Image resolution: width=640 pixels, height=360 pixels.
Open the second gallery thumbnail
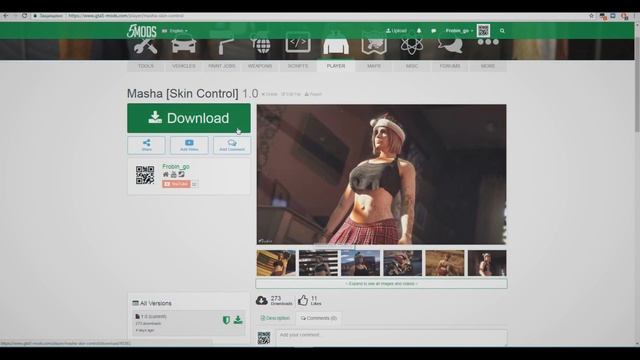pyautogui.click(x=318, y=263)
